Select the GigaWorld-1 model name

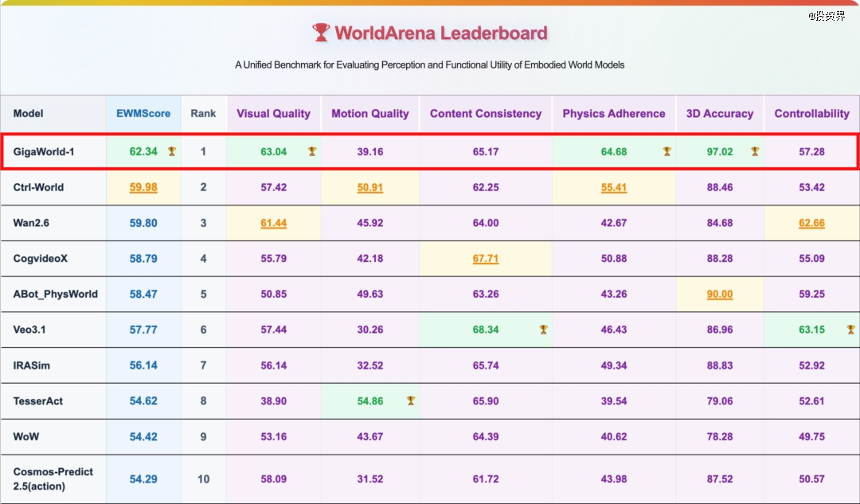tap(44, 152)
